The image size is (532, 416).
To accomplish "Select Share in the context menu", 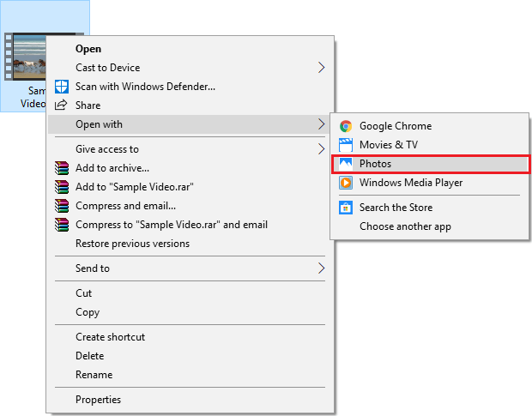I will (190, 106).
